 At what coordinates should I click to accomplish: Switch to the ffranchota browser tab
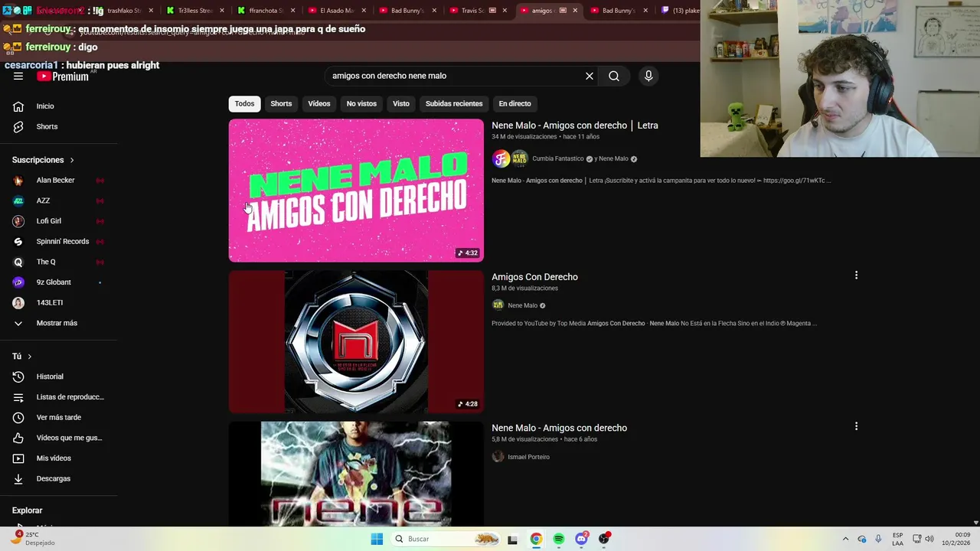266,11
